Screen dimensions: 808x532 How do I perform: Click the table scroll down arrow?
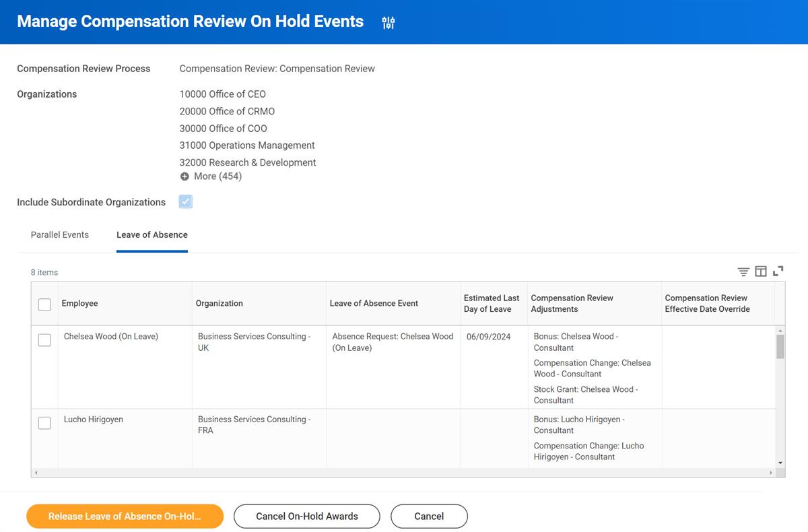pos(780,463)
